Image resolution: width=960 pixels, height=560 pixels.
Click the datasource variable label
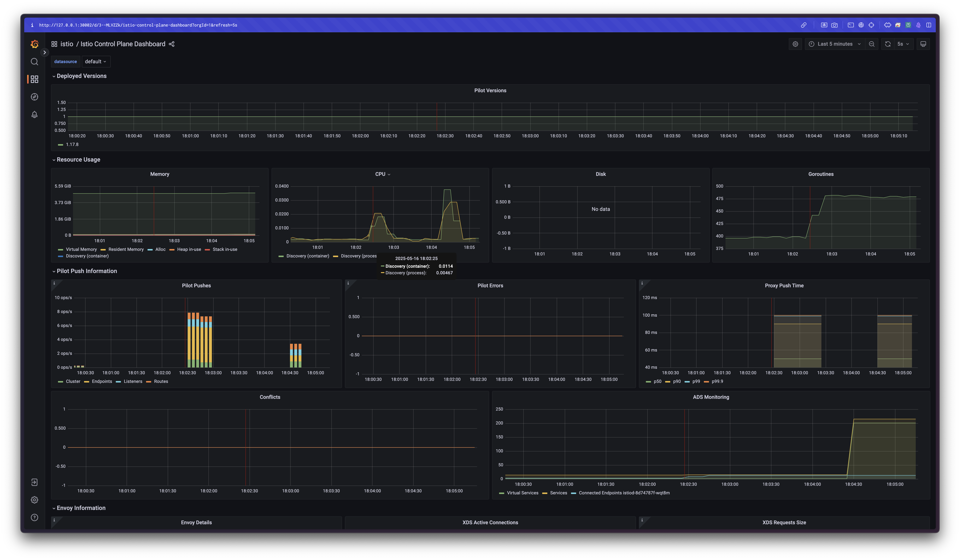(x=66, y=62)
